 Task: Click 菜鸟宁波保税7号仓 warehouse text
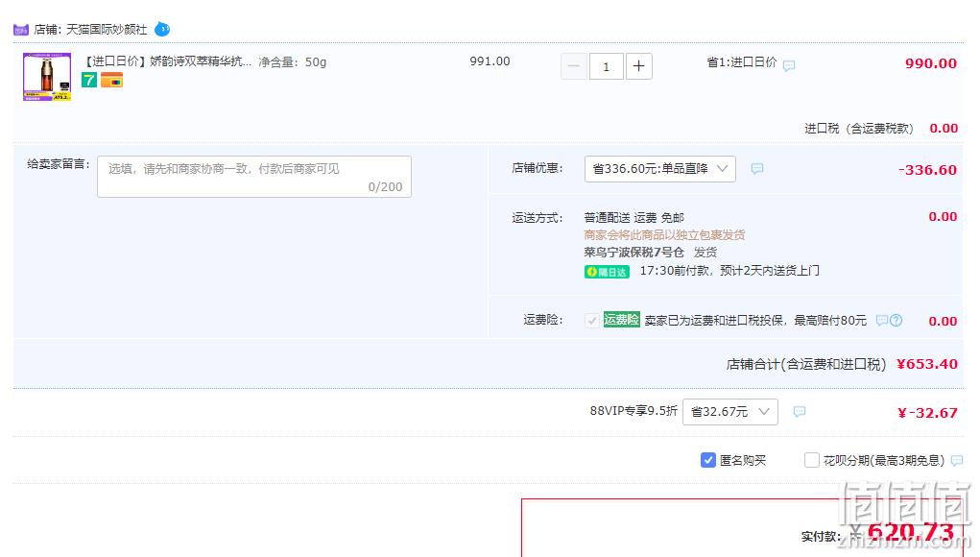633,253
